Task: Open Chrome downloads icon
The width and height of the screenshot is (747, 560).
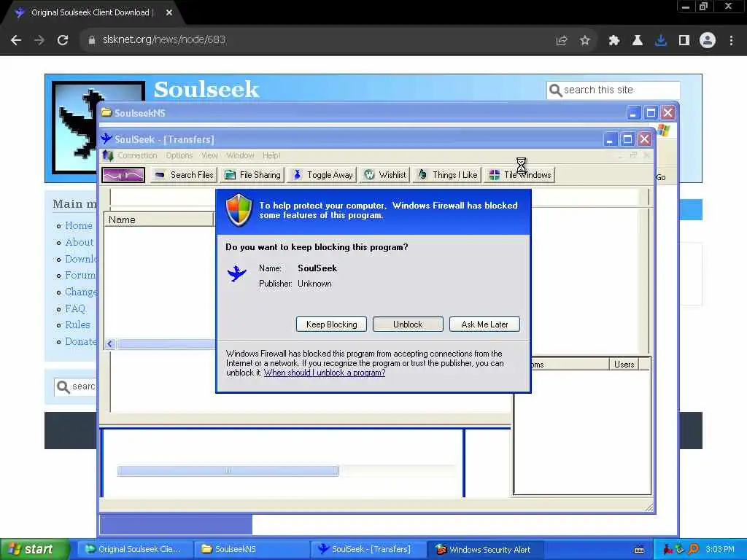Action: tap(661, 41)
